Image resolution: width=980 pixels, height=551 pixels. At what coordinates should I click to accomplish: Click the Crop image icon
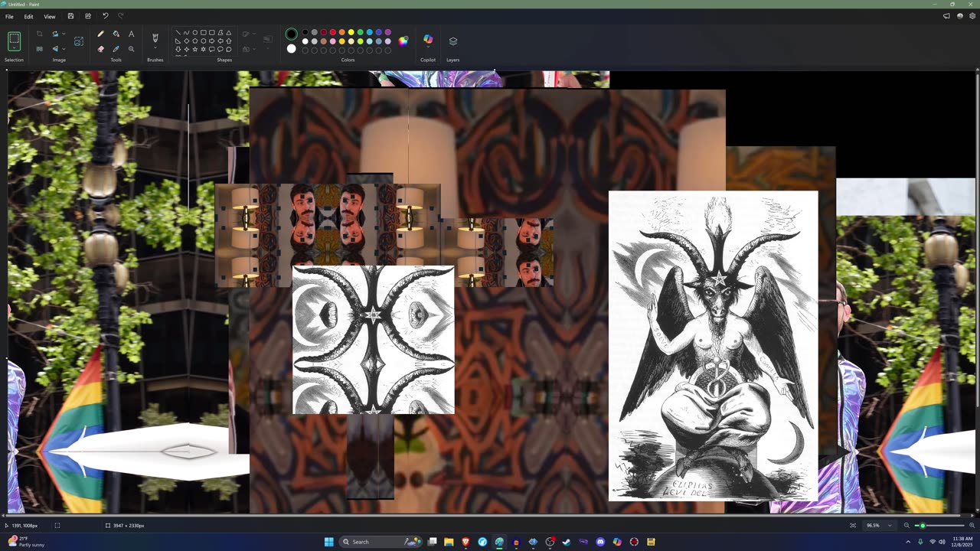pyautogui.click(x=39, y=34)
